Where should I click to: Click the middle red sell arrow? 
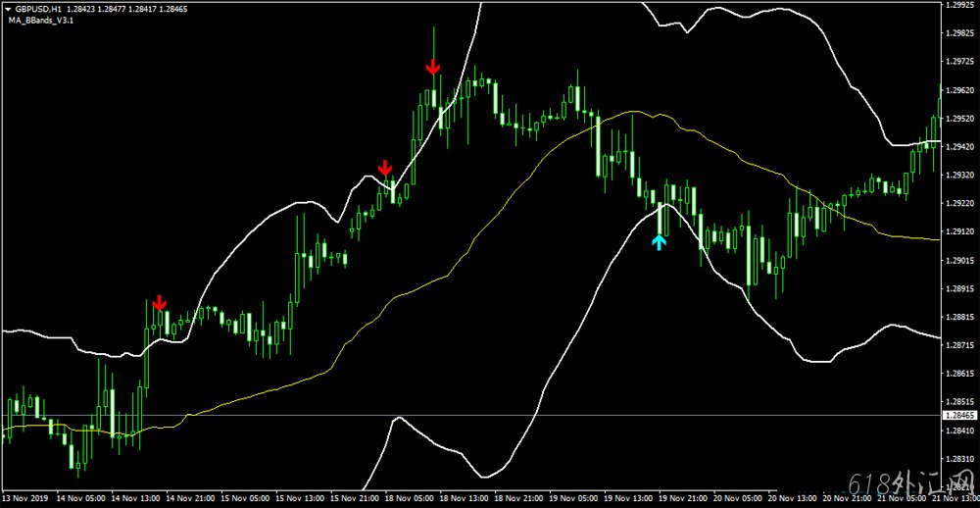coord(385,168)
